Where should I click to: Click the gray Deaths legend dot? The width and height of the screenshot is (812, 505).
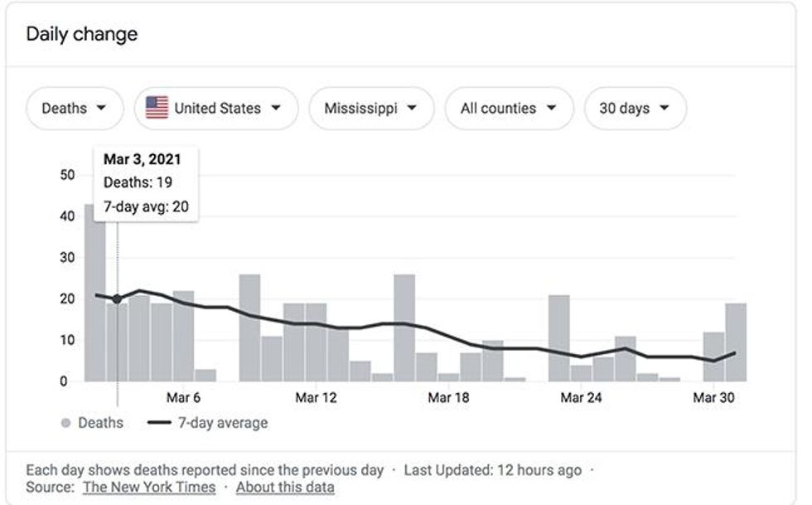point(65,423)
